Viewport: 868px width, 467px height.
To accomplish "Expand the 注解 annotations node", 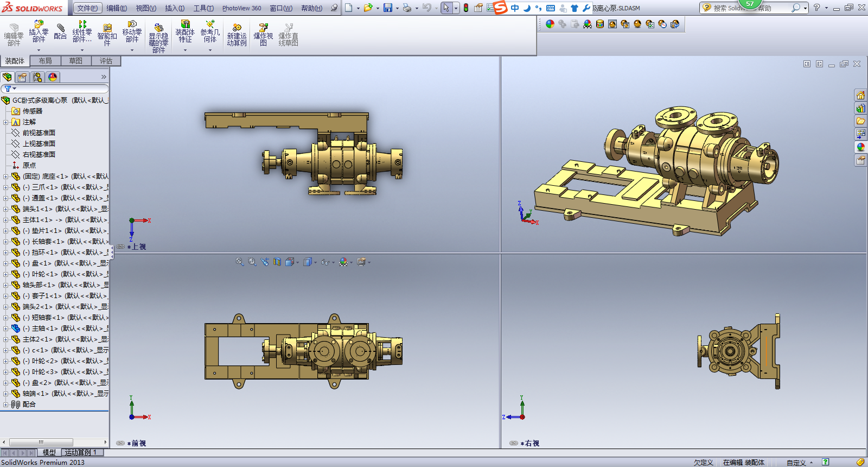I will coord(5,122).
